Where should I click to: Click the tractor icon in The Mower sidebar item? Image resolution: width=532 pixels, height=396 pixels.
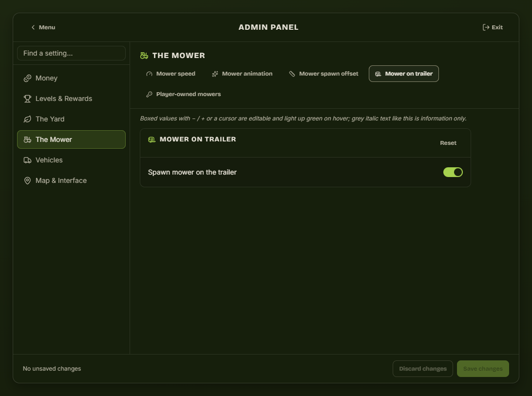[27, 139]
